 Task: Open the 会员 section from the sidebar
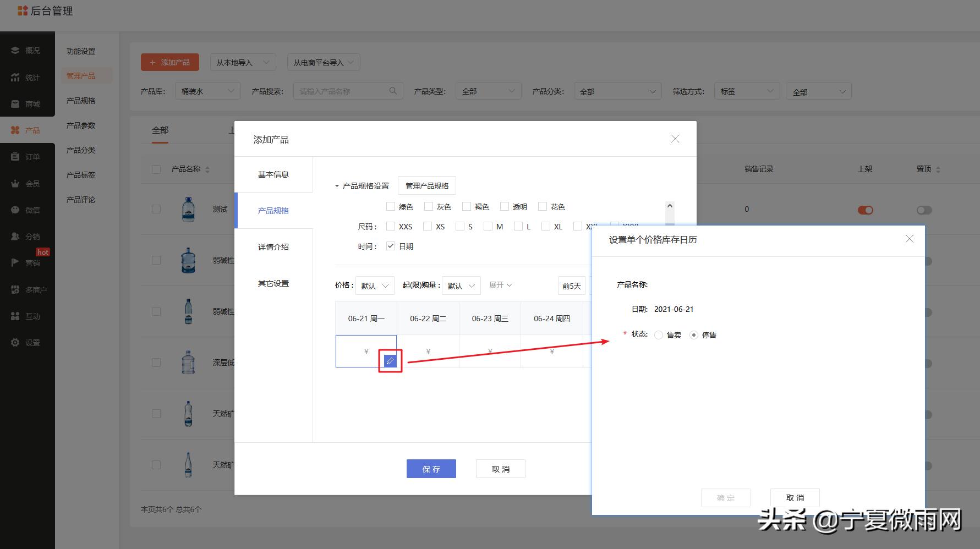(28, 183)
